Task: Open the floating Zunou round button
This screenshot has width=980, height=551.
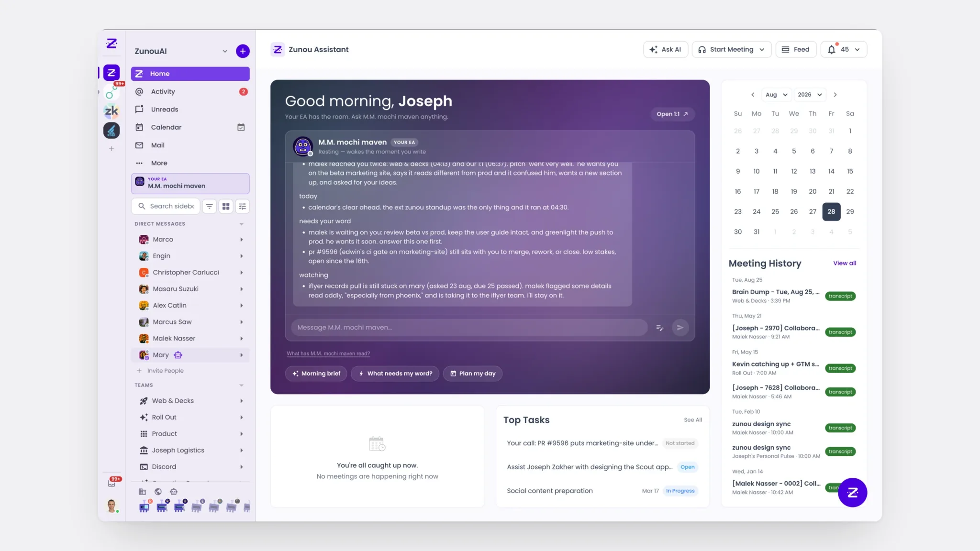Action: (852, 492)
